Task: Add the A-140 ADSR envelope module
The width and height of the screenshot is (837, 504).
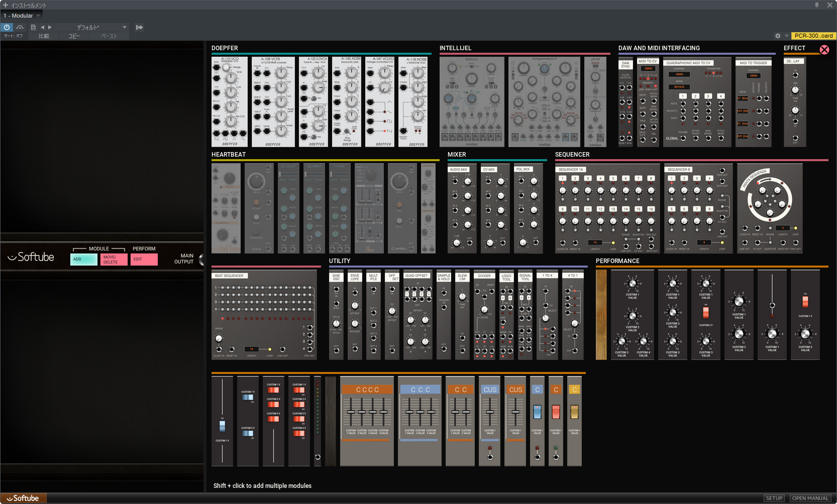Action: click(x=347, y=102)
